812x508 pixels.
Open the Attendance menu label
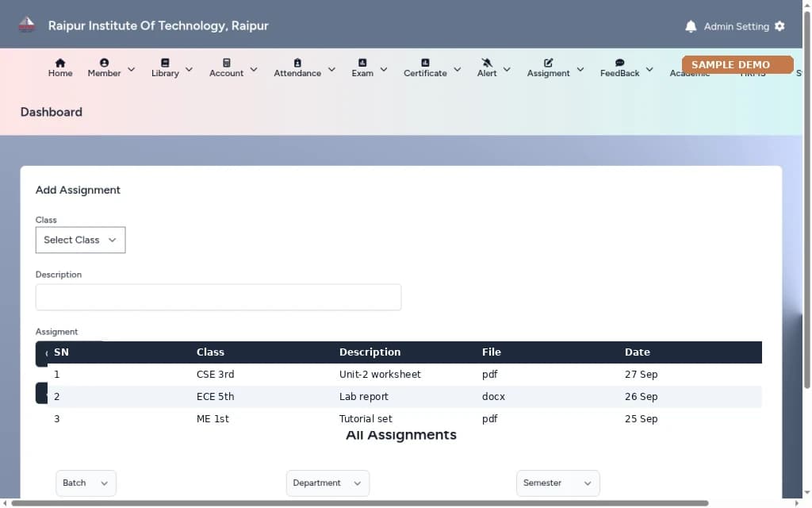coord(297,74)
